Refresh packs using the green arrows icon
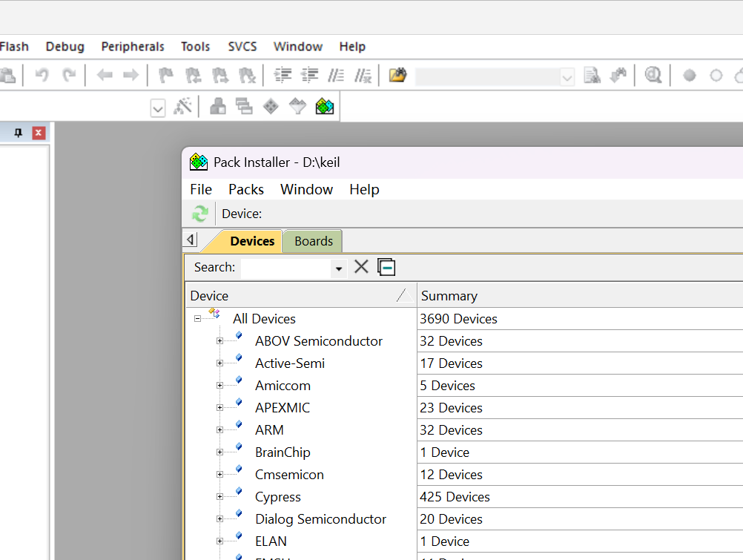This screenshot has width=743, height=560. pyautogui.click(x=200, y=214)
